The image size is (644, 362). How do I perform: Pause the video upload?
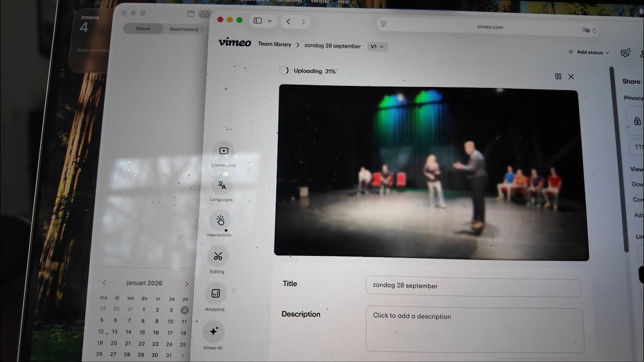coord(558,76)
